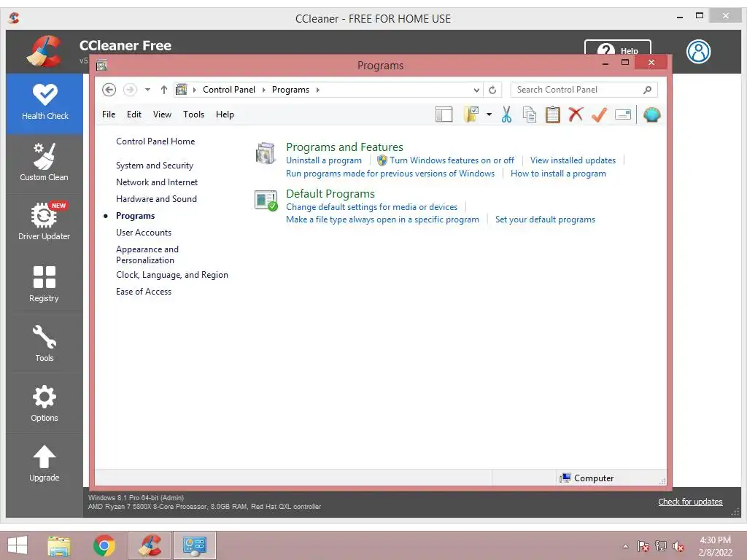Click the Paste clipboard toolbar icon
Image resolution: width=747 pixels, height=560 pixels.
click(x=553, y=114)
